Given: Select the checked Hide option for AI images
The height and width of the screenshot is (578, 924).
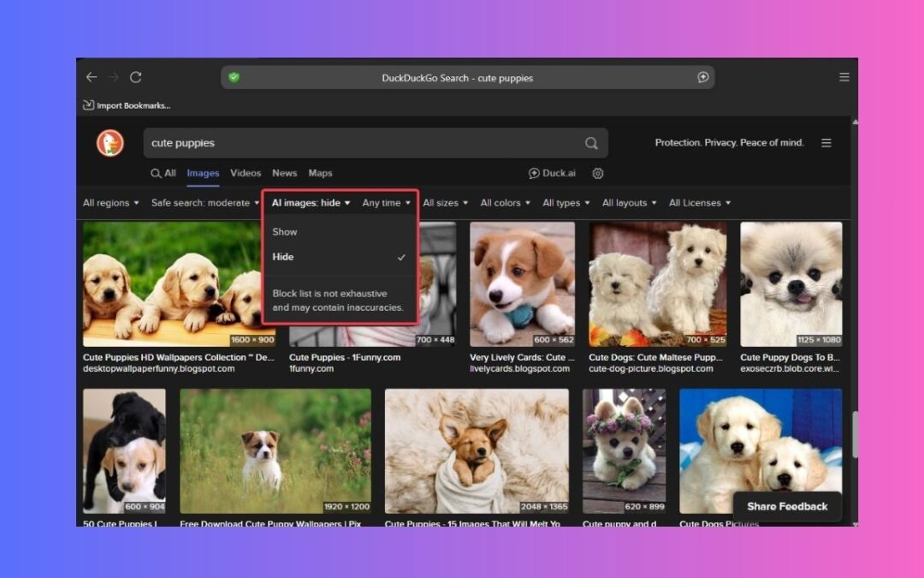Looking at the screenshot, I should tap(284, 256).
